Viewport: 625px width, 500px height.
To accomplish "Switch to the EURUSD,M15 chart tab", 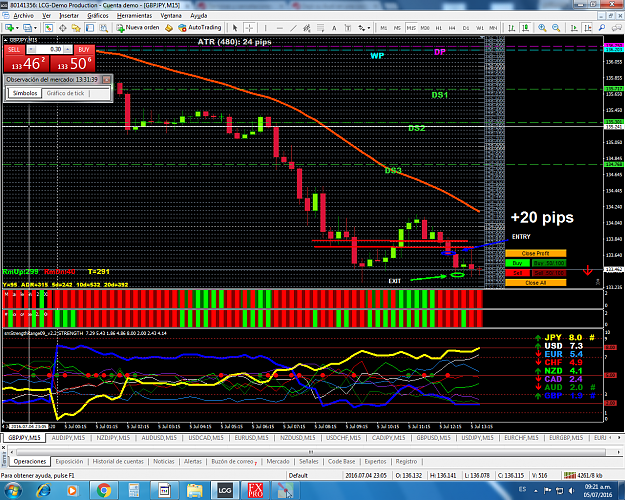I will 251,438.
